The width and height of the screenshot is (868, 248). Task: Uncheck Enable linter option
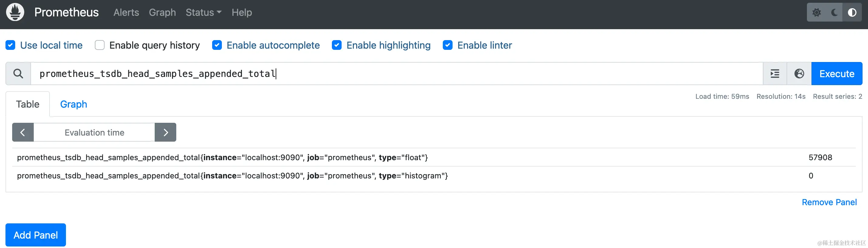[x=447, y=45]
